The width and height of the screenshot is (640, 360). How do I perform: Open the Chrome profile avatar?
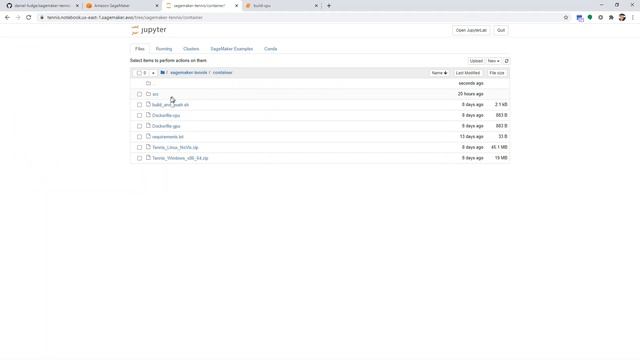[622, 18]
